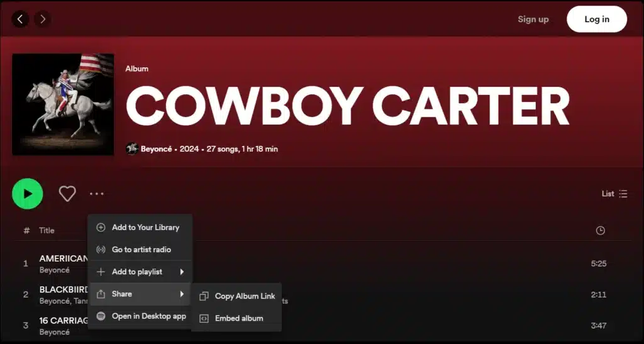
Task: Click the share arrow icon
Action: point(101,294)
